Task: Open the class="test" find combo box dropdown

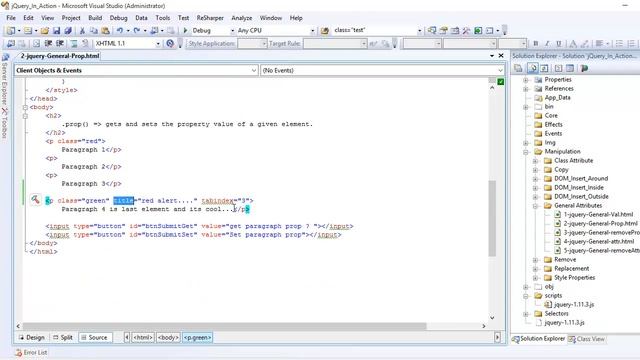Action: pos(419,31)
